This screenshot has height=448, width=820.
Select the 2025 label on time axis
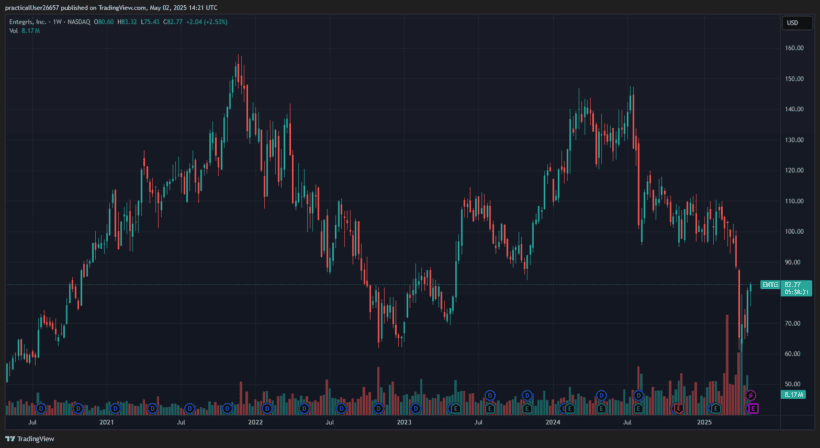(x=704, y=423)
